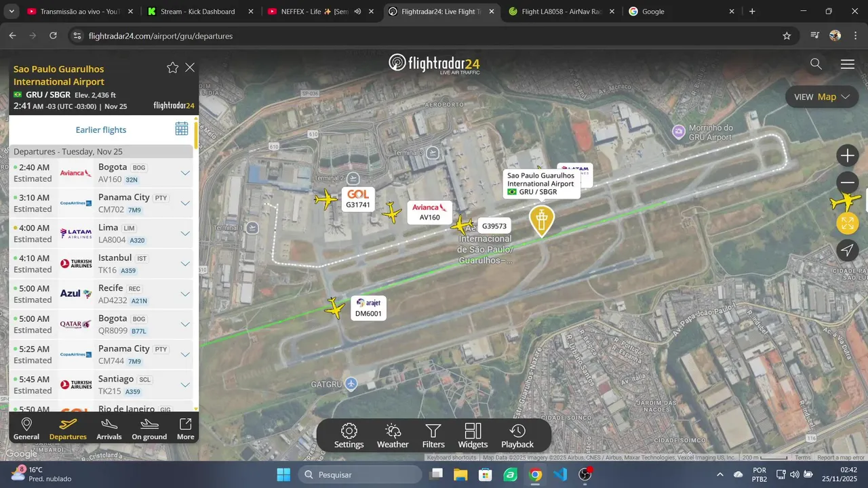Viewport: 868px width, 488px height.
Task: Toggle fullscreen map with yellow button
Action: click(x=848, y=223)
